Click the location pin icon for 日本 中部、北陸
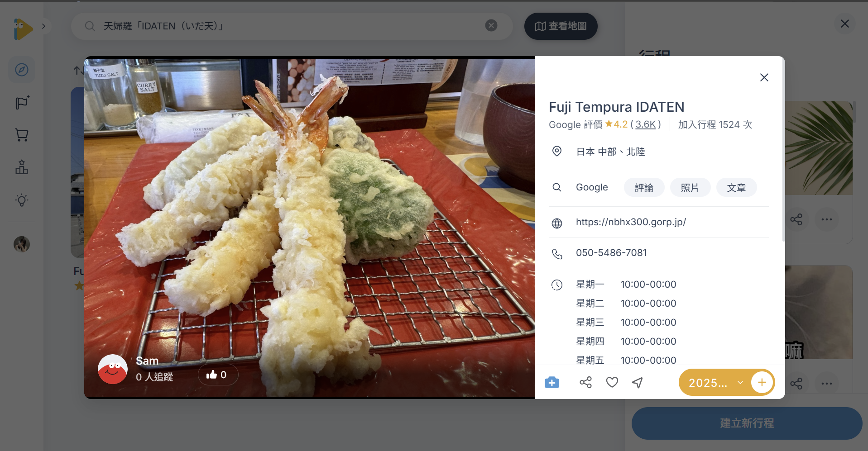Screen dimensions: 868x451 (557, 151)
